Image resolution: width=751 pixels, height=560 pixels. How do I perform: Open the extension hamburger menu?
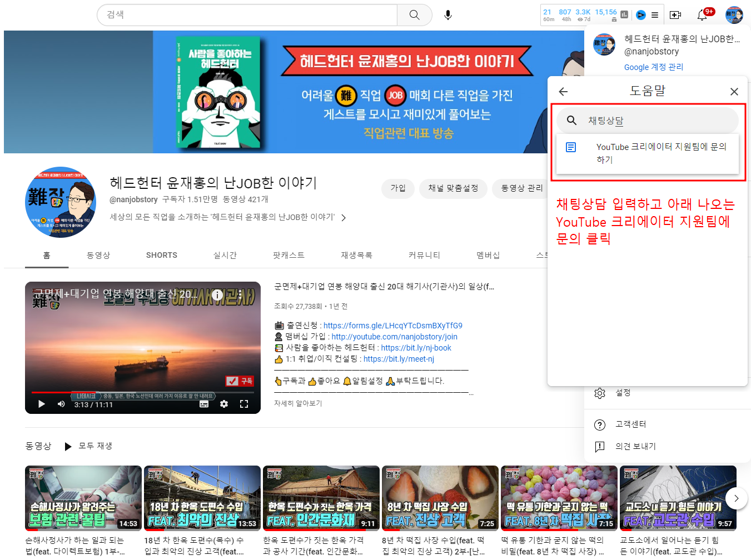point(655,15)
